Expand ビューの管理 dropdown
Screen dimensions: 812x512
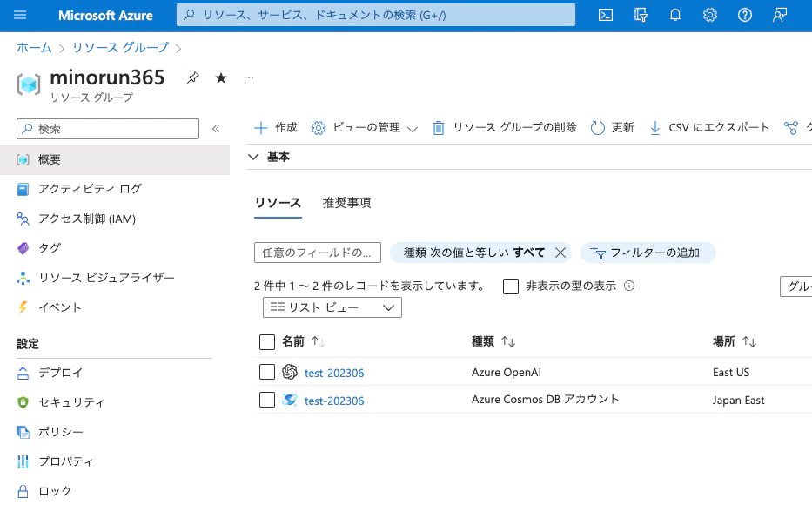(x=364, y=127)
